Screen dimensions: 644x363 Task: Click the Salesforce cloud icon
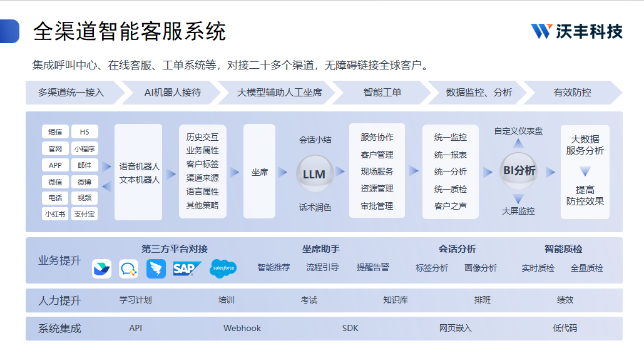pos(223,268)
